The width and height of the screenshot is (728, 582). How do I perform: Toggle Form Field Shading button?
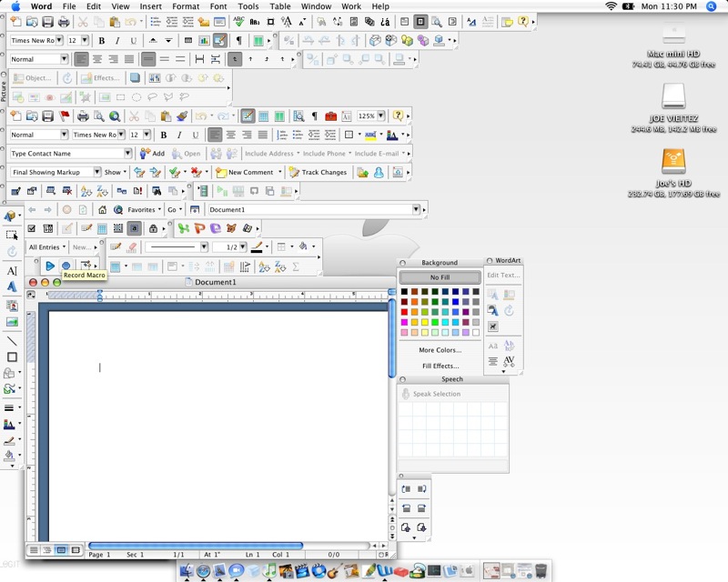click(x=134, y=228)
